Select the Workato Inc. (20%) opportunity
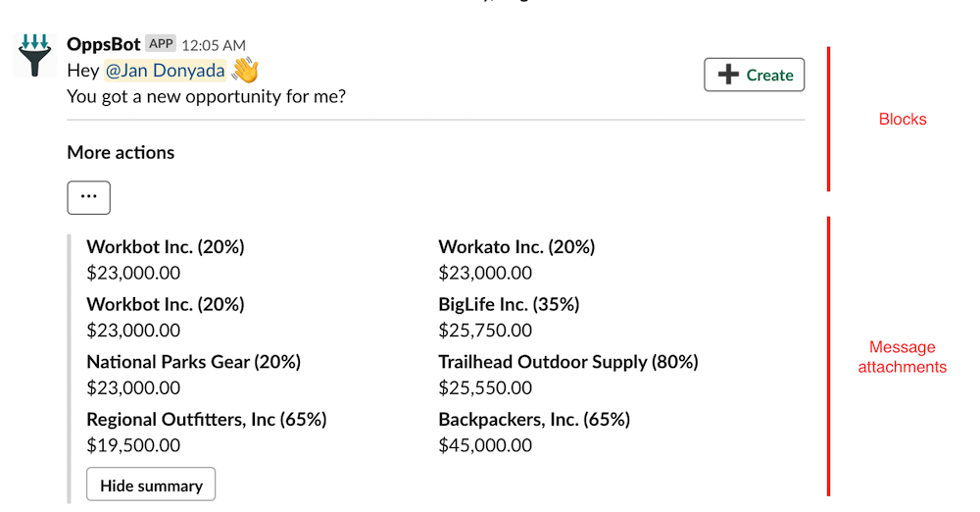The height and width of the screenshot is (512, 980). pos(516,247)
